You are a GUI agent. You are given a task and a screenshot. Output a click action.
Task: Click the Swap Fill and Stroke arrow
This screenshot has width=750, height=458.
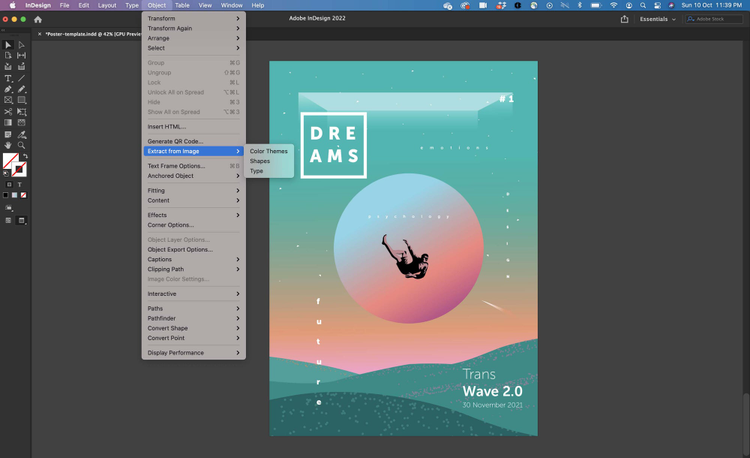tap(25, 156)
